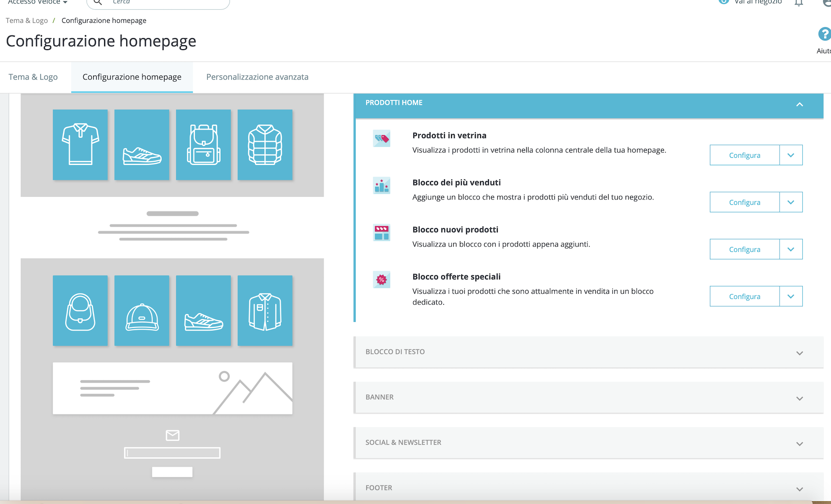Open dropdown arrow beside Blocco dei più venduti Configura
The image size is (831, 504).
791,202
